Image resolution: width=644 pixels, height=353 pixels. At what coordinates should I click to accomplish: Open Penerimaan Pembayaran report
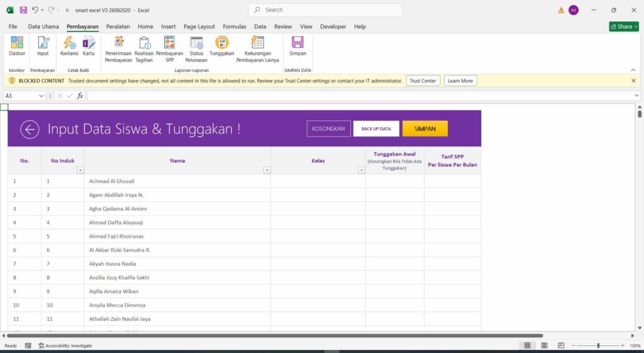pos(118,49)
